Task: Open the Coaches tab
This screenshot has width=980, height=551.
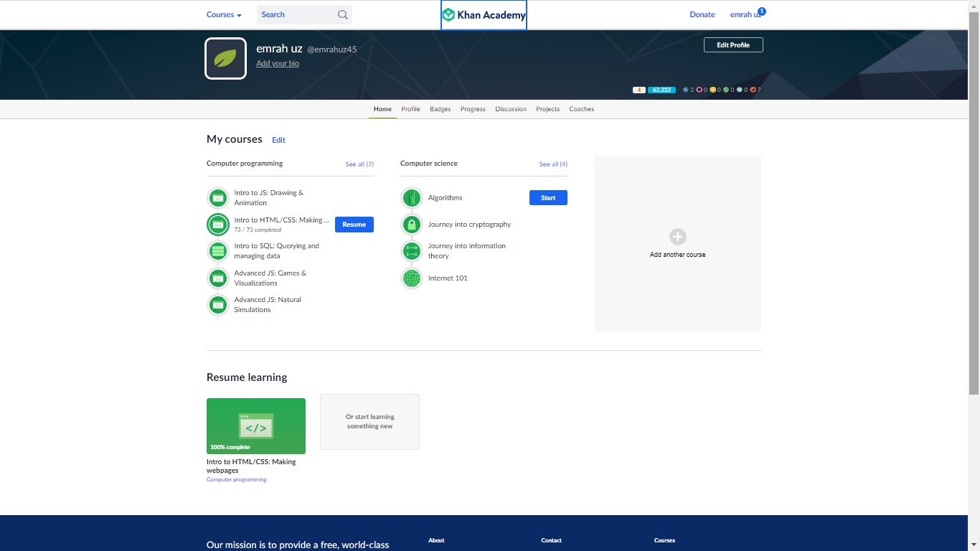Action: [x=582, y=109]
